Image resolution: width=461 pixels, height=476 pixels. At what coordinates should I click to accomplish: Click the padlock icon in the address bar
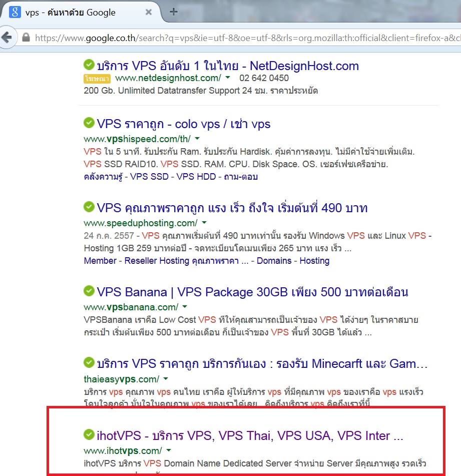[26, 38]
